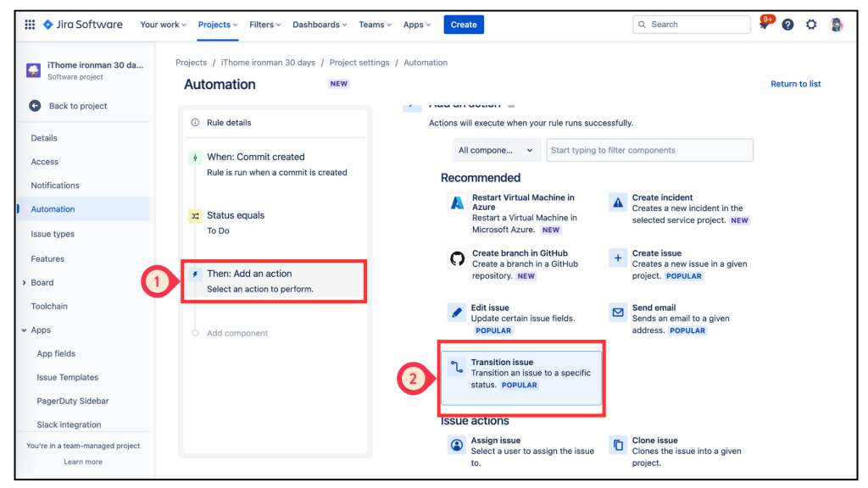Click the iThome ironman project avatar icon
This screenshot has height=488, width=868.
click(x=33, y=70)
